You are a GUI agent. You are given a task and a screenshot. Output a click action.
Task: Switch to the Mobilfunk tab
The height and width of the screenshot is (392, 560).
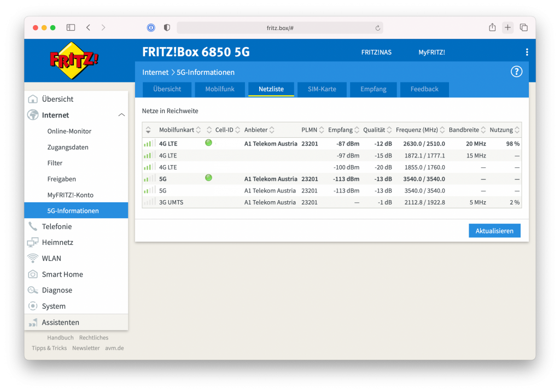[220, 89]
